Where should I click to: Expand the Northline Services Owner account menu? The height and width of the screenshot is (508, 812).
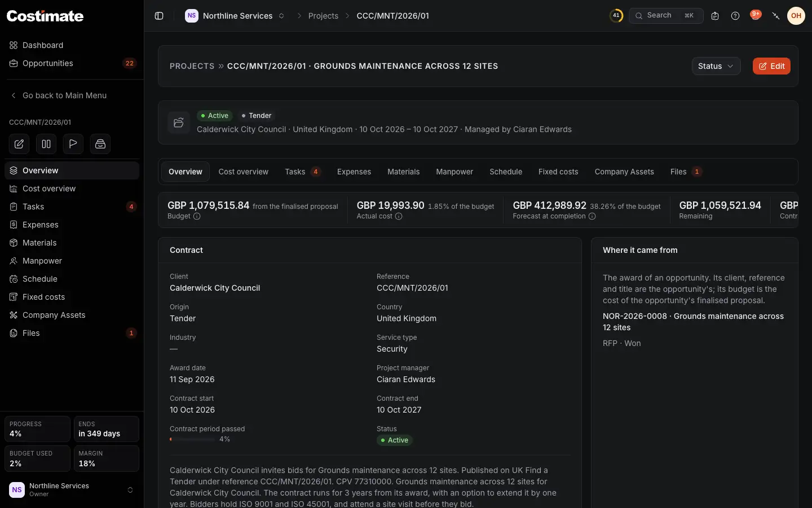[x=72, y=490]
